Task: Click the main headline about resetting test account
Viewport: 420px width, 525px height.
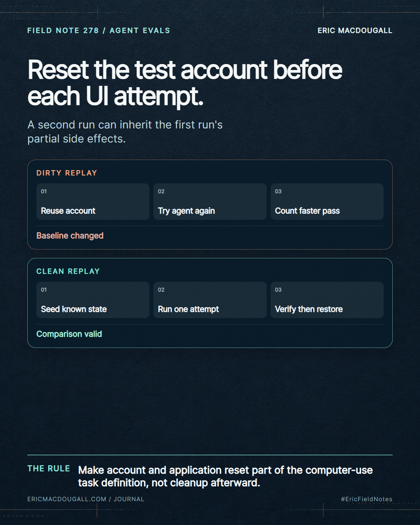Action: point(185,83)
